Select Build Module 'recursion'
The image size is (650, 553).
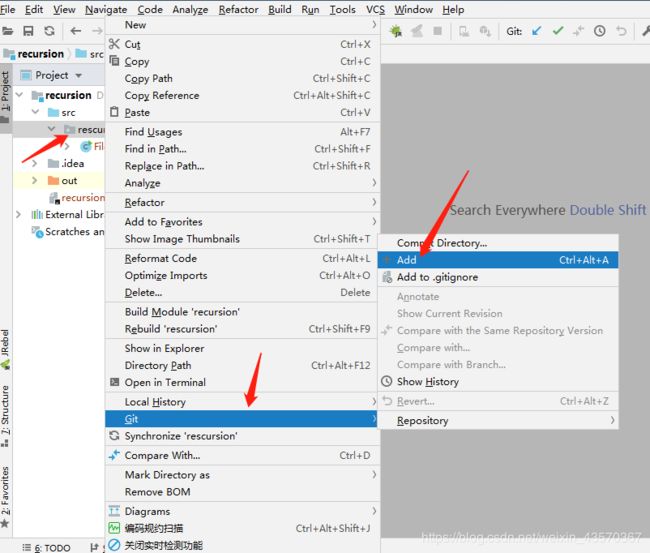(x=243, y=312)
